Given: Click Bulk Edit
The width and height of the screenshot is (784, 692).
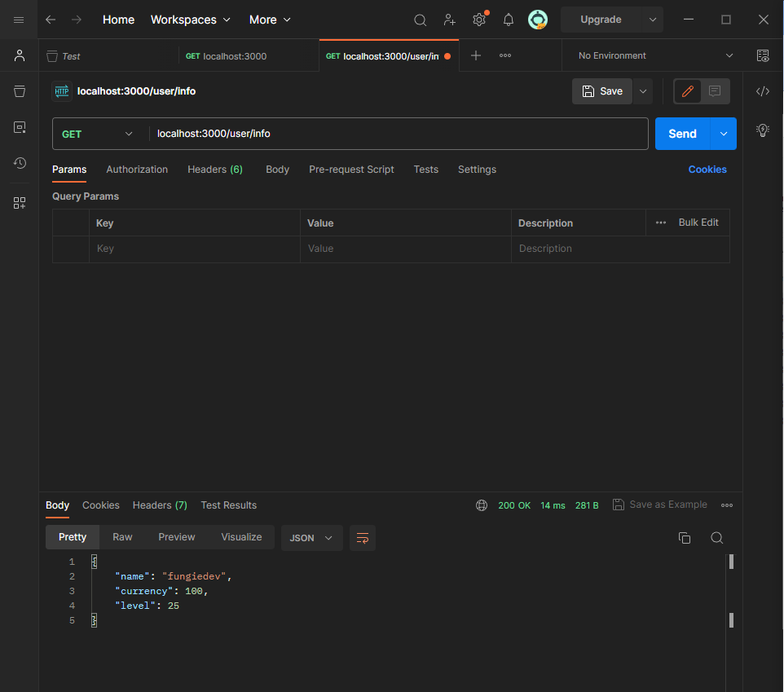Looking at the screenshot, I should pos(698,223).
